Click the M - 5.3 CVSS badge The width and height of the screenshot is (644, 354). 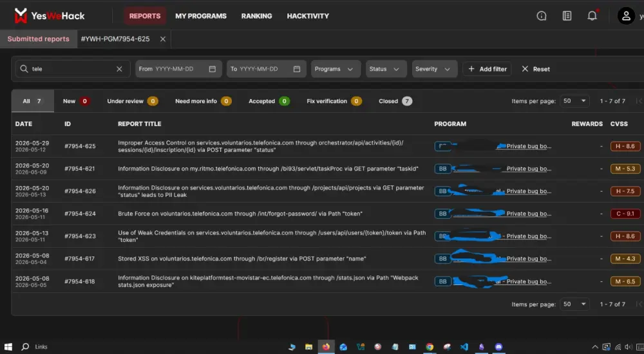625,169
